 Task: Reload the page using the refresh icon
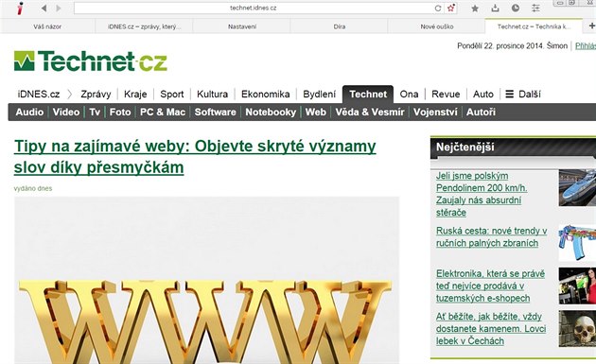pos(438,8)
